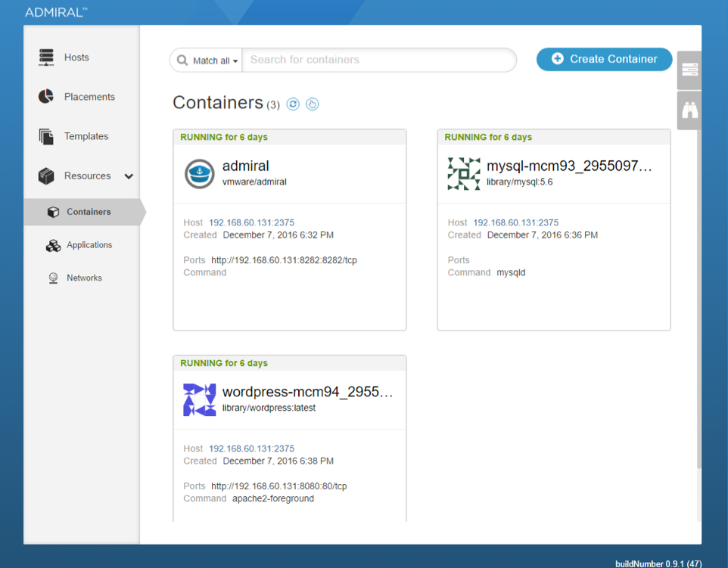Image resolution: width=728 pixels, height=568 pixels.
Task: Click the Networks globe icon
Action: pos(54,278)
